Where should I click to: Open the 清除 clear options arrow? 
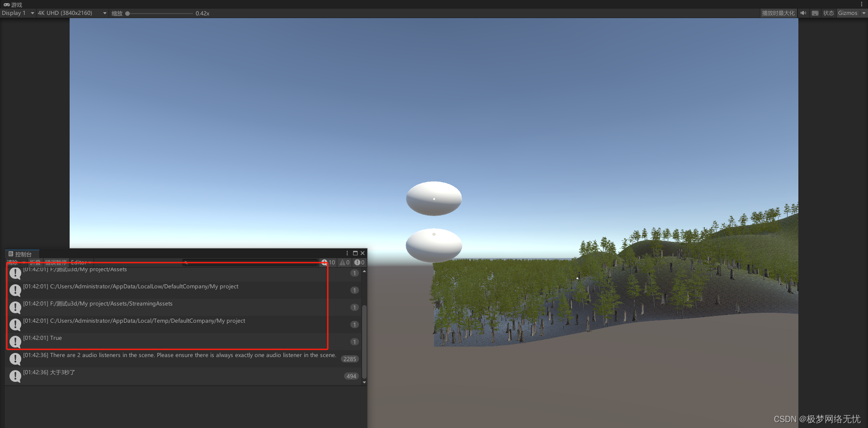coord(24,263)
